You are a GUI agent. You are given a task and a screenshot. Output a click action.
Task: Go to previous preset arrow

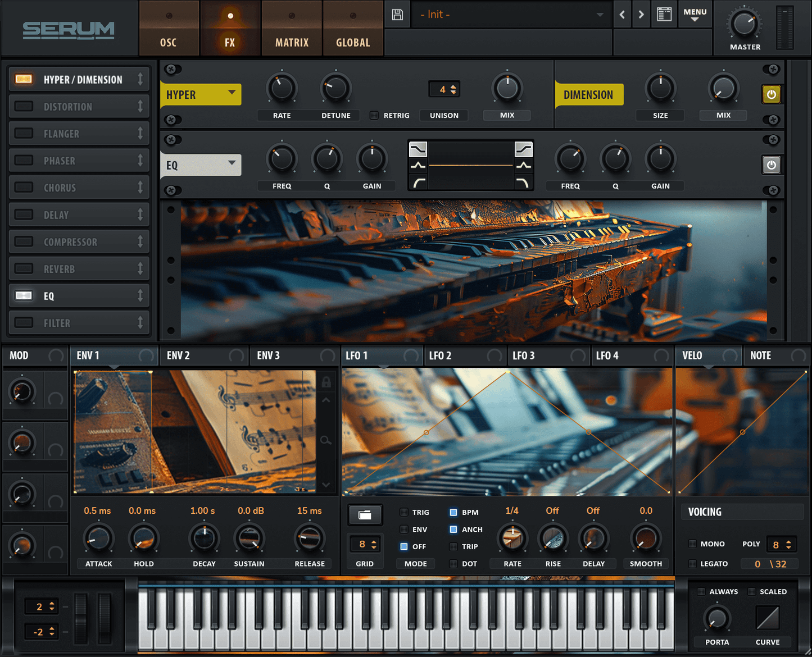[x=622, y=15]
